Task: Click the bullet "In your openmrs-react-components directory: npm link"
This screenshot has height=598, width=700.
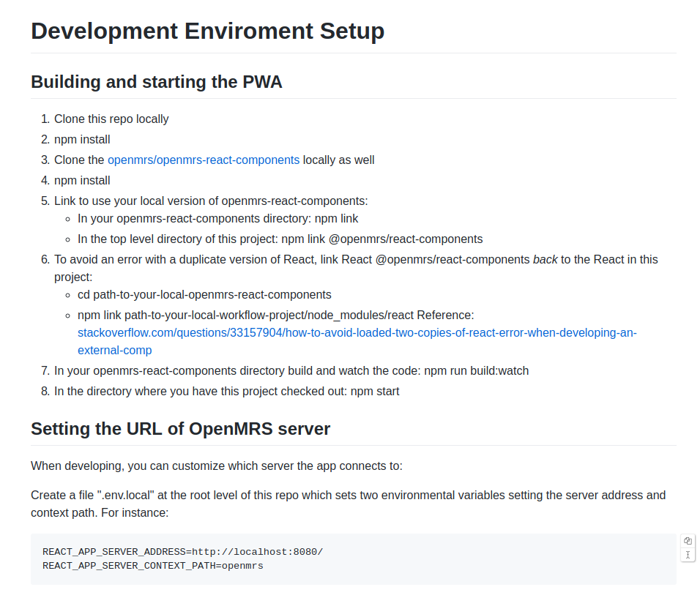Action: tap(218, 218)
